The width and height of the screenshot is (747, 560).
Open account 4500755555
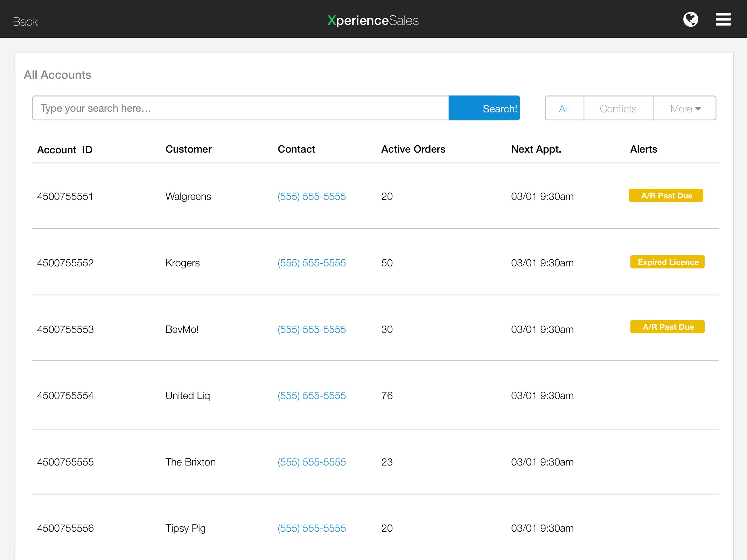click(x=65, y=462)
